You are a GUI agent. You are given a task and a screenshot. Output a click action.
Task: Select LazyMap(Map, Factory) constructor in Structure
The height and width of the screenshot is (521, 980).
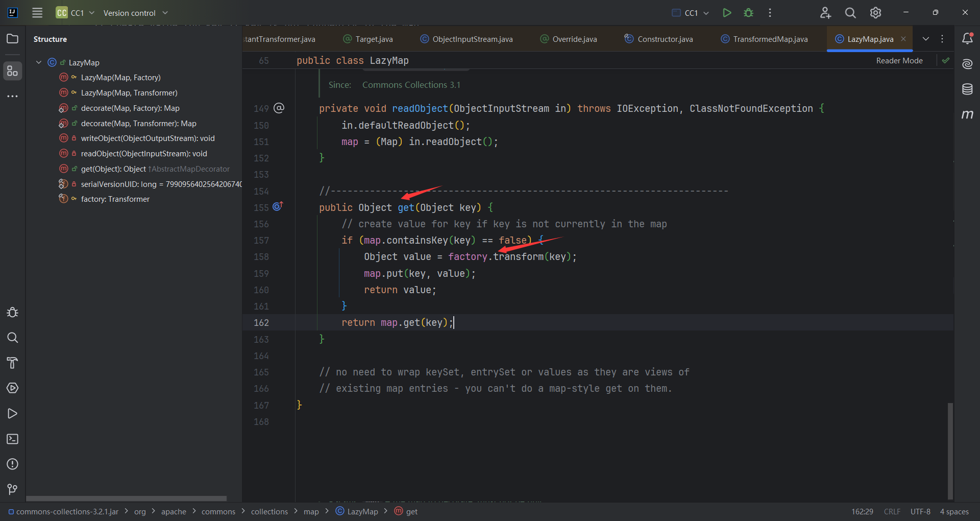[120, 78]
